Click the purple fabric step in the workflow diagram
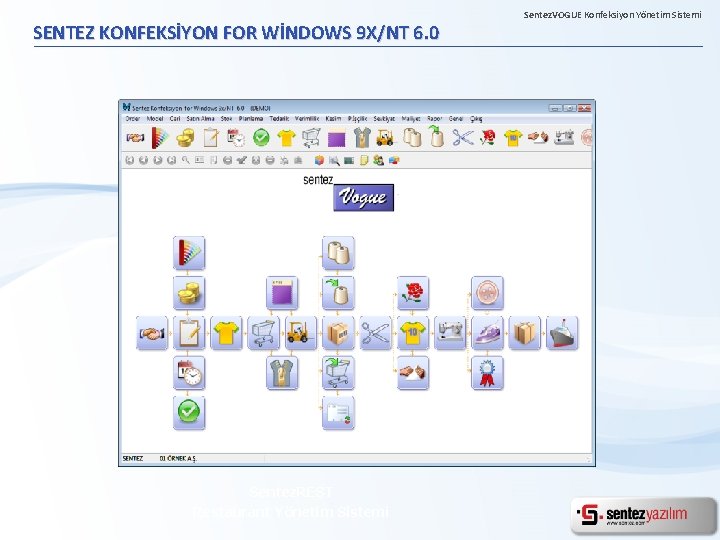The width and height of the screenshot is (720, 540). (282, 293)
